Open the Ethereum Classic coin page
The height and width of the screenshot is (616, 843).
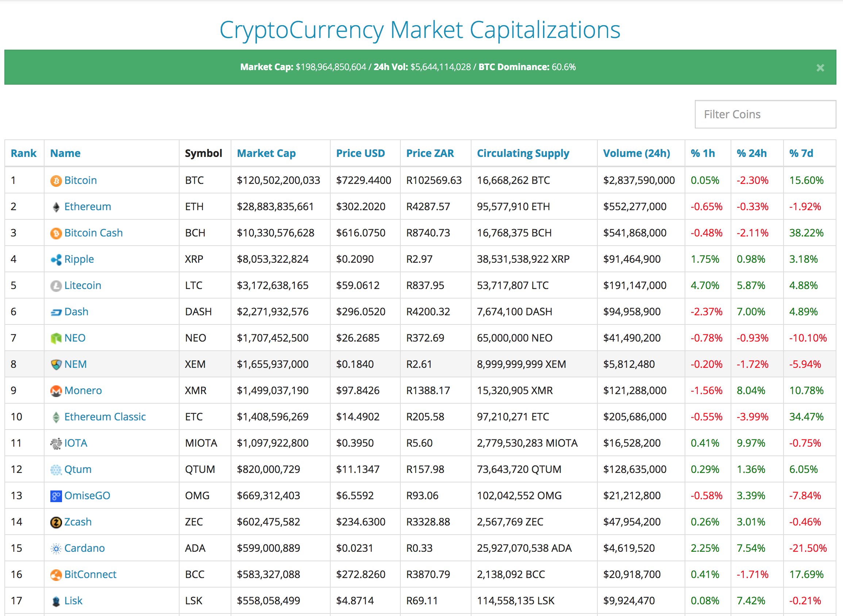[105, 417]
